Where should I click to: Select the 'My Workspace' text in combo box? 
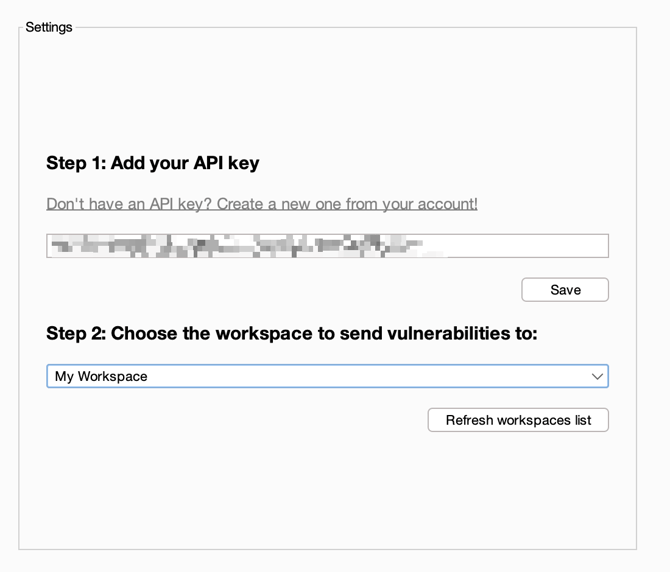tap(101, 376)
